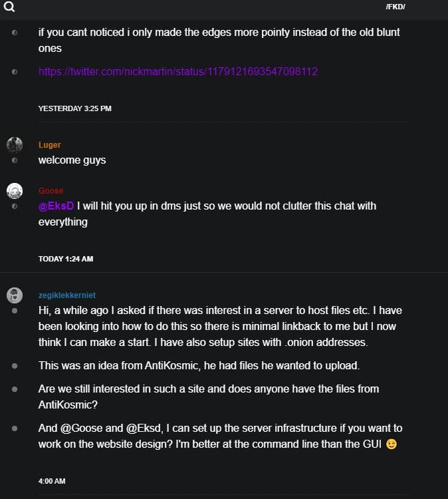Screen dimensions: 448x499
Task: Click the dot beside Goose's dms message
Action: pos(15,206)
